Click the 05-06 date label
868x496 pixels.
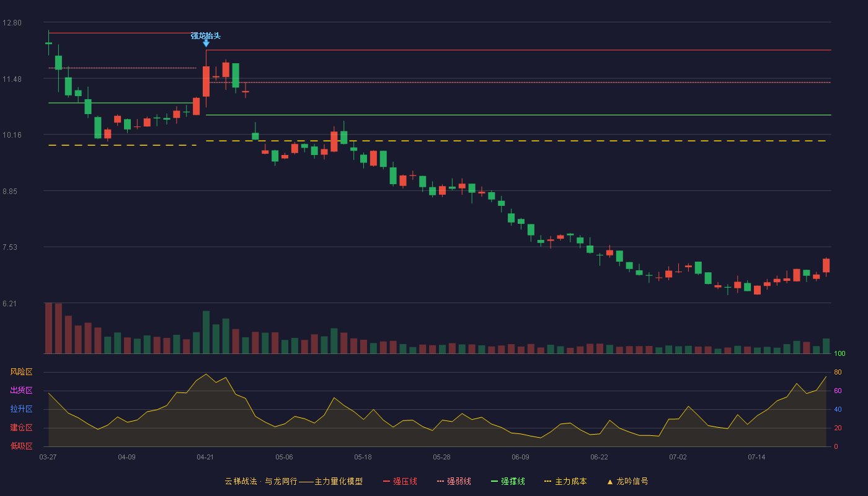pos(284,457)
